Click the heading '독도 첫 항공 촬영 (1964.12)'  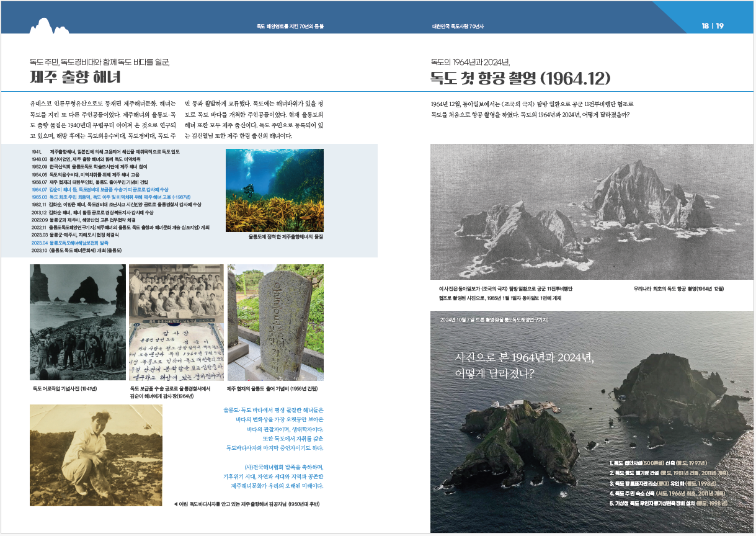(521, 78)
